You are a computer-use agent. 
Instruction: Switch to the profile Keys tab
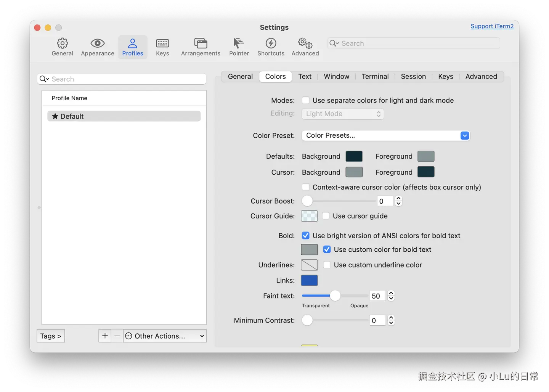[x=446, y=77]
